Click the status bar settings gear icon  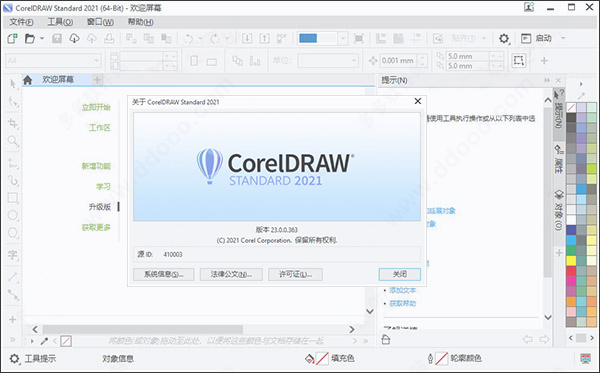(x=14, y=358)
